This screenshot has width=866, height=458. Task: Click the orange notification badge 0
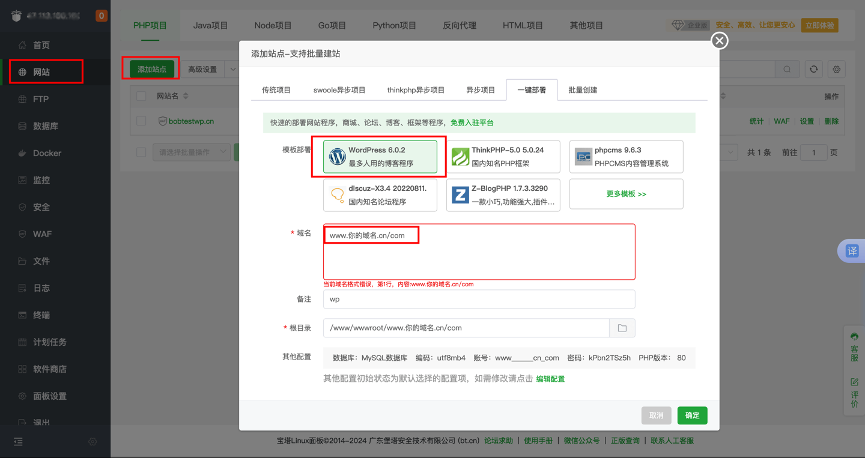(x=102, y=15)
